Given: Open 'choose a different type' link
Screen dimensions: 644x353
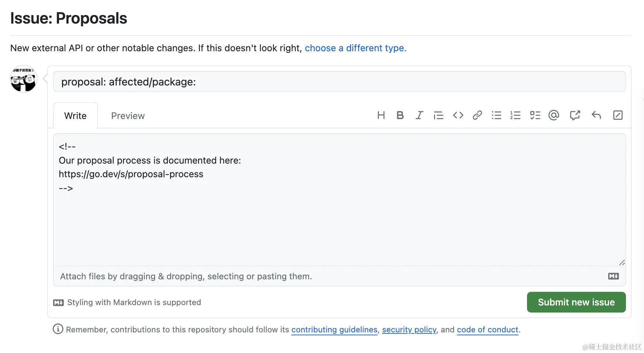Looking at the screenshot, I should 356,48.
